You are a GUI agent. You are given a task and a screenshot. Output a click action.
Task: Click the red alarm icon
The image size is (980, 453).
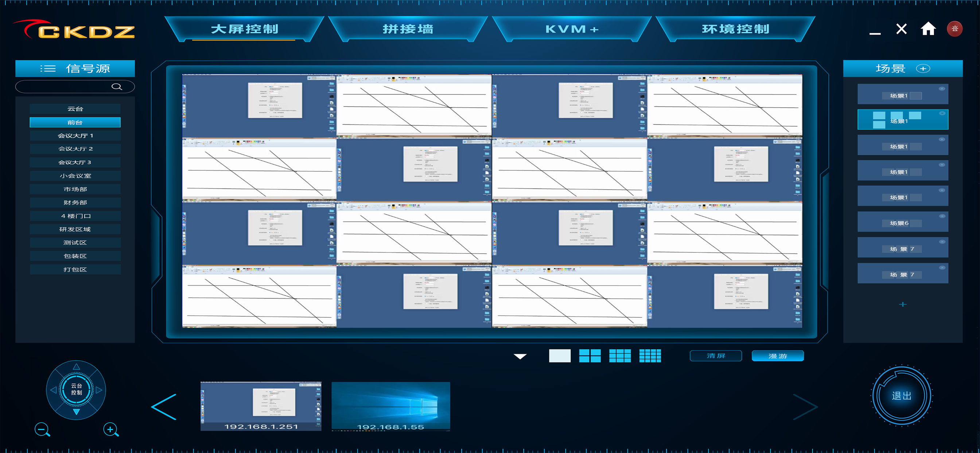click(954, 29)
